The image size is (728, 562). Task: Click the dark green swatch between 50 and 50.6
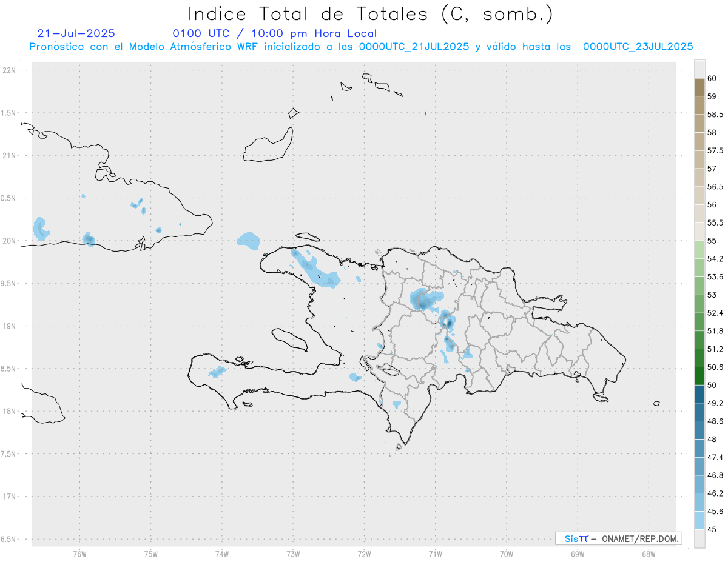click(699, 376)
